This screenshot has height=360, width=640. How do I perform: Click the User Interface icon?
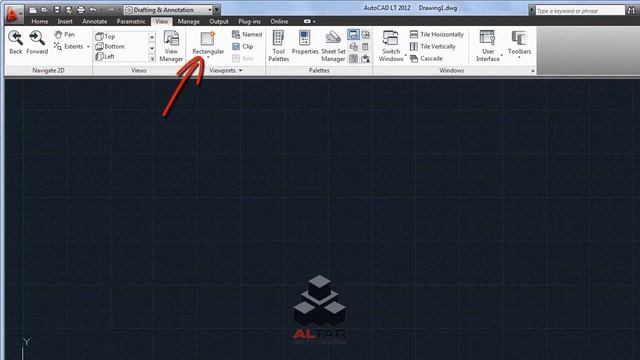[x=487, y=39]
